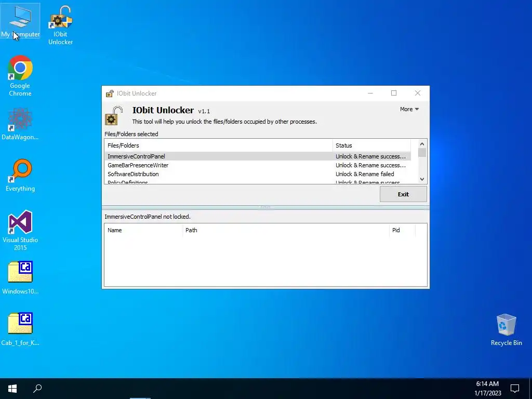Launch Visual Studio 2015 shortcut
This screenshot has width=532, height=399.
[20, 230]
